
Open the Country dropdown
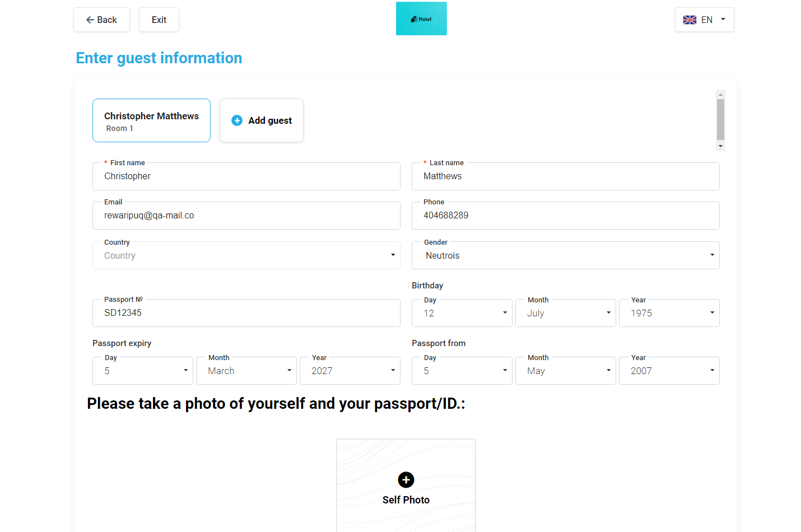[x=246, y=255]
